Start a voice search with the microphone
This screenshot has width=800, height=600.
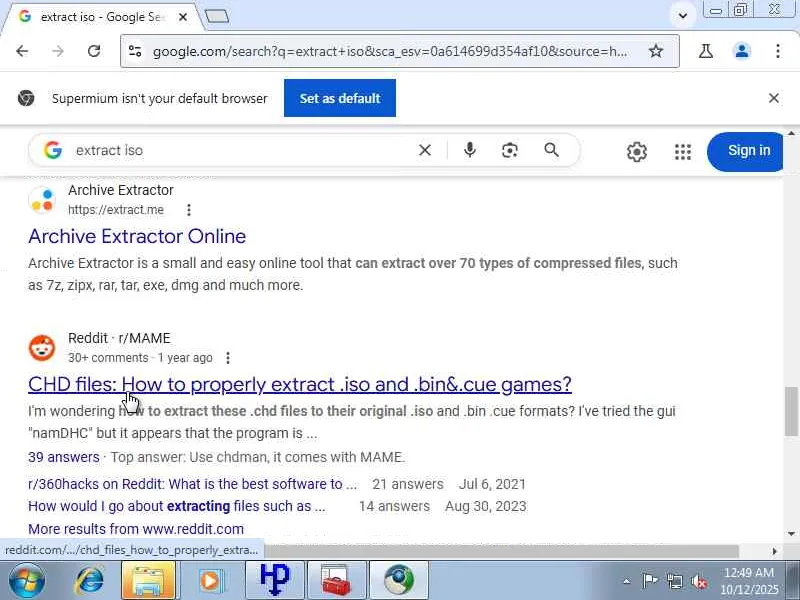coord(470,151)
